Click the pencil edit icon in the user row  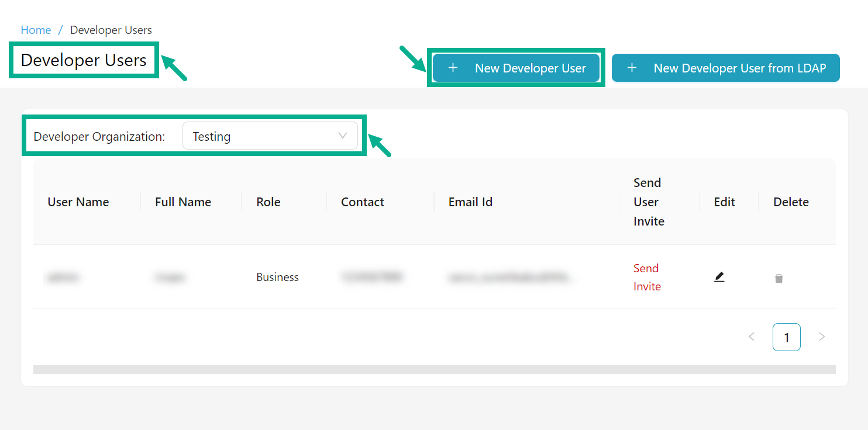[x=719, y=277]
